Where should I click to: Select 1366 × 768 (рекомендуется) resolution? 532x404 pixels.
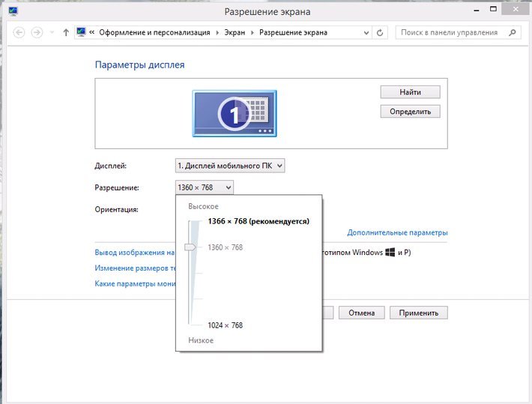259,221
